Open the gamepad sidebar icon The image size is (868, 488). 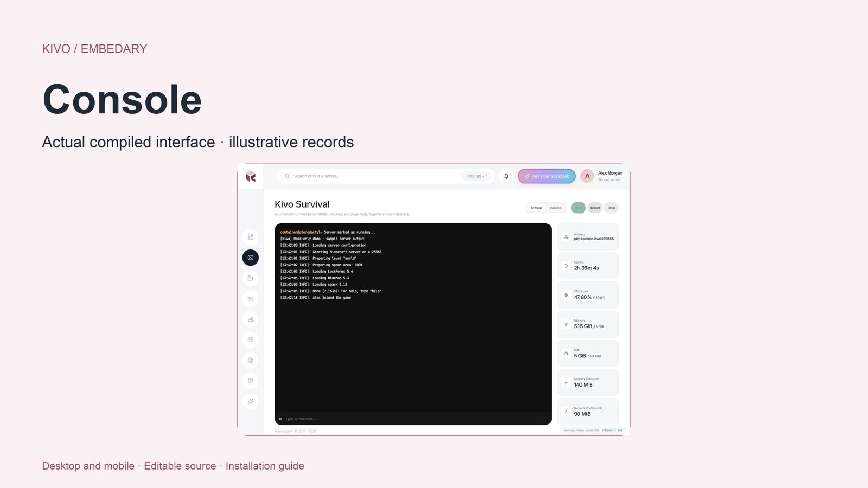(x=251, y=299)
